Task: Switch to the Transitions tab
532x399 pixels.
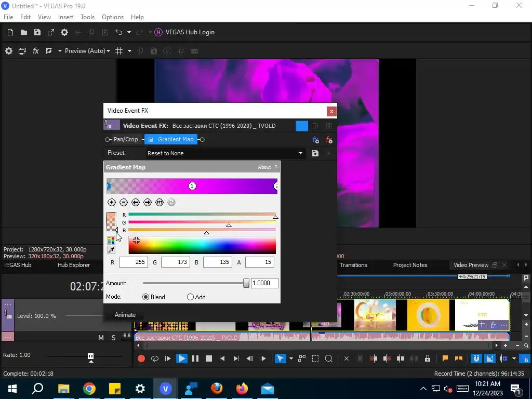Action: (353, 265)
